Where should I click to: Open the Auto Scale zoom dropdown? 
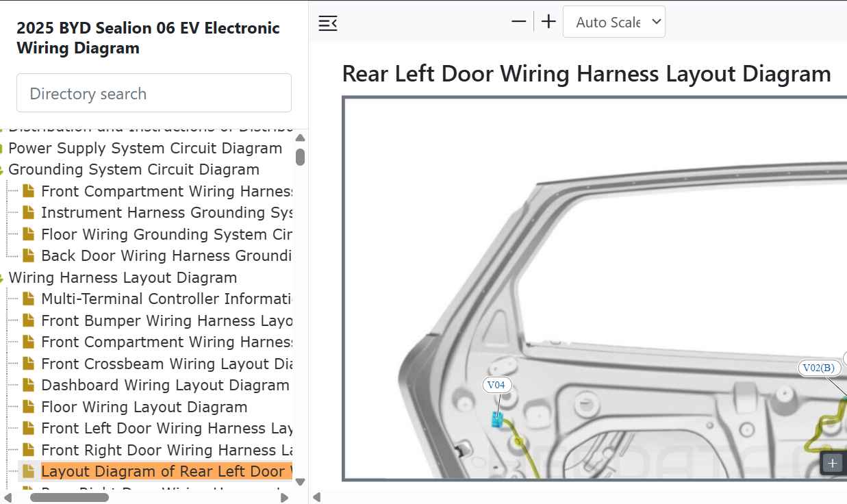point(614,22)
